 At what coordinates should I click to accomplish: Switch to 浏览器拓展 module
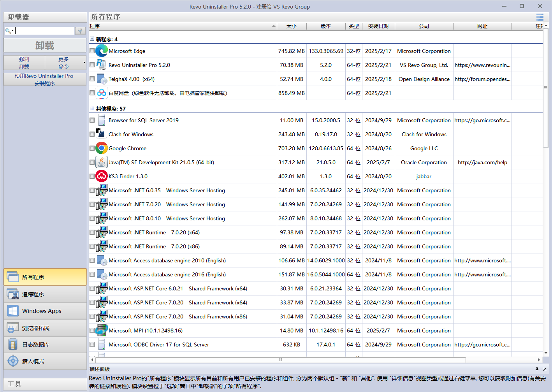(x=45, y=328)
